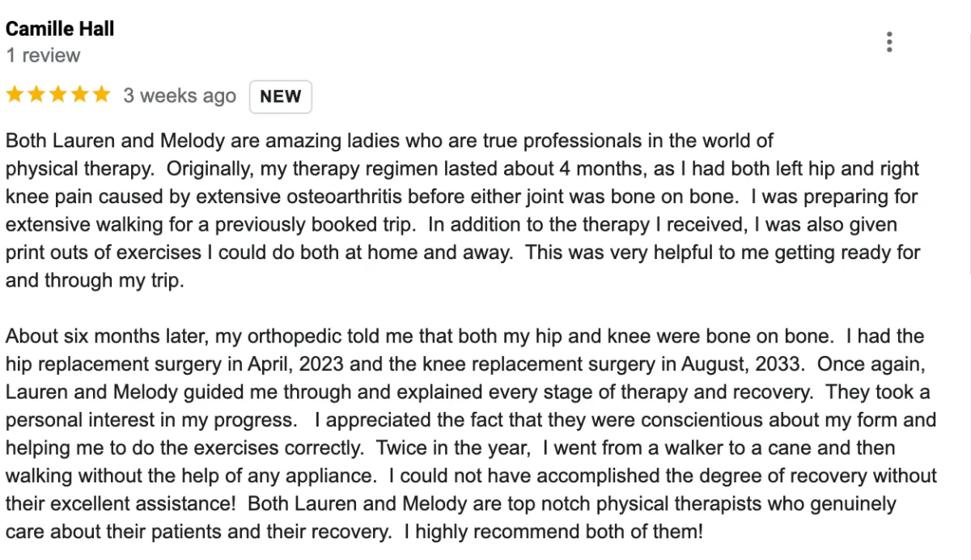Click the third gold rating star
Viewport: 971px width, 560px height.
pos(57,95)
